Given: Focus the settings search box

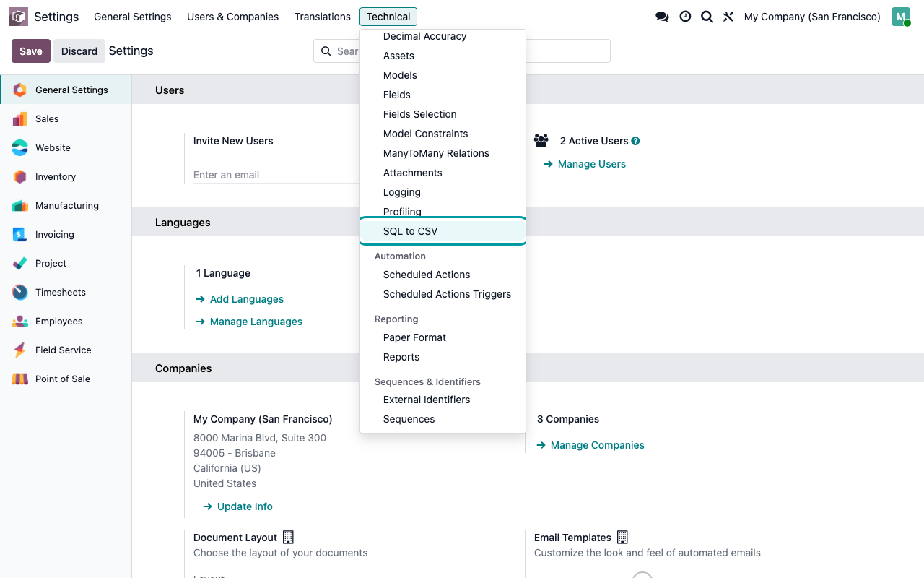Looking at the screenshot, I should tap(462, 51).
